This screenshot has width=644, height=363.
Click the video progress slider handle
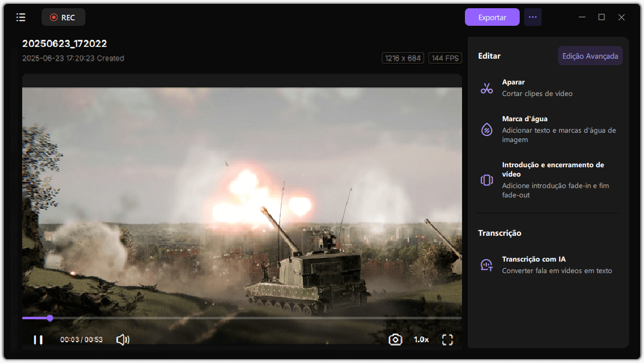(x=50, y=318)
